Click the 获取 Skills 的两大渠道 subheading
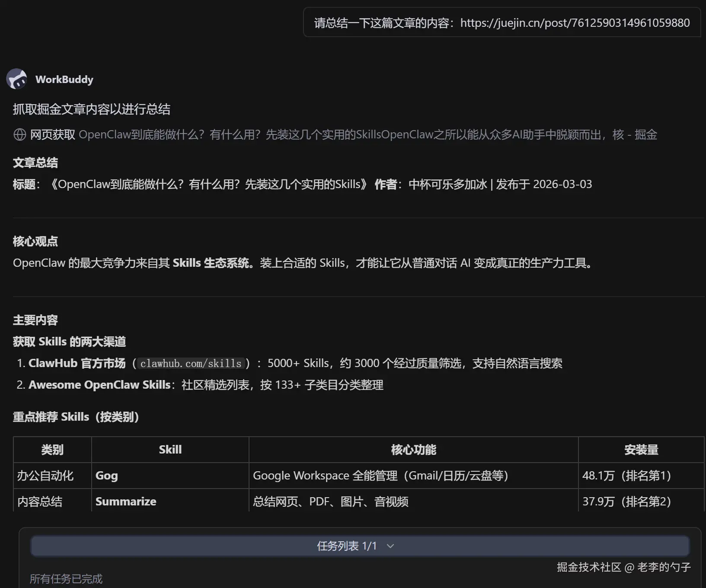The height and width of the screenshot is (588, 706). coord(70,342)
